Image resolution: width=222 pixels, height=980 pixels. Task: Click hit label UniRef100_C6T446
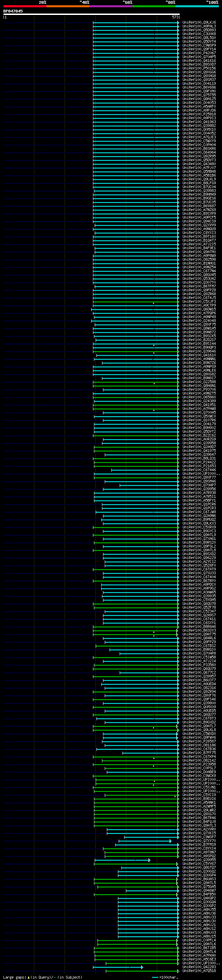pyautogui.click(x=199, y=470)
